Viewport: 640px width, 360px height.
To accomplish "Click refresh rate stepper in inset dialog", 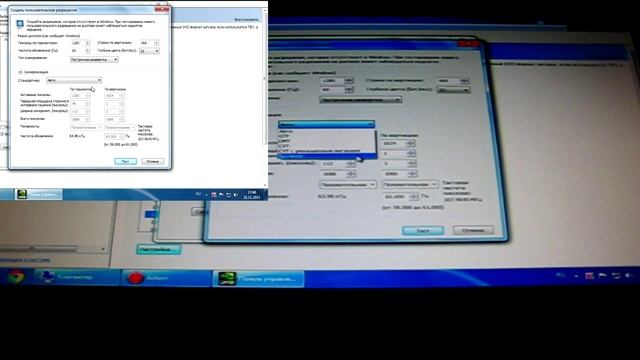I will pyautogui.click(x=88, y=51).
